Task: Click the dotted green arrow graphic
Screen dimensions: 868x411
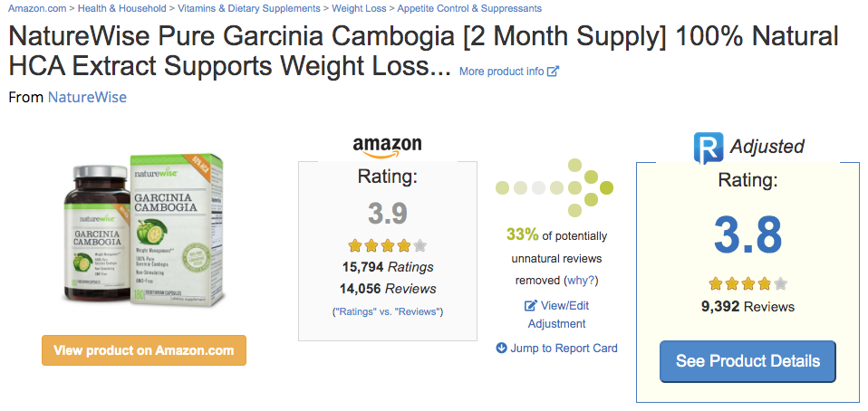Action: 555,187
